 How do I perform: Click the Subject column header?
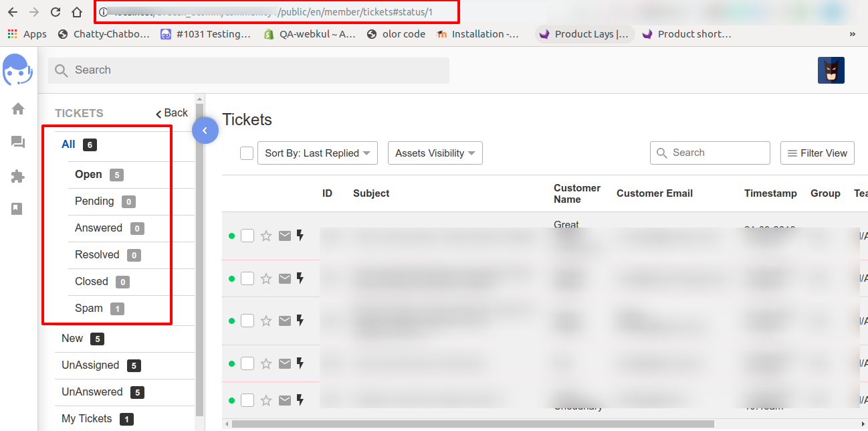[371, 193]
